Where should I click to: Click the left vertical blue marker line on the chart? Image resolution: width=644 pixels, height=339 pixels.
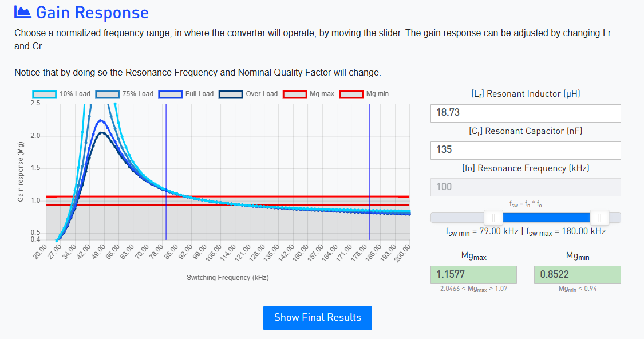(x=166, y=172)
